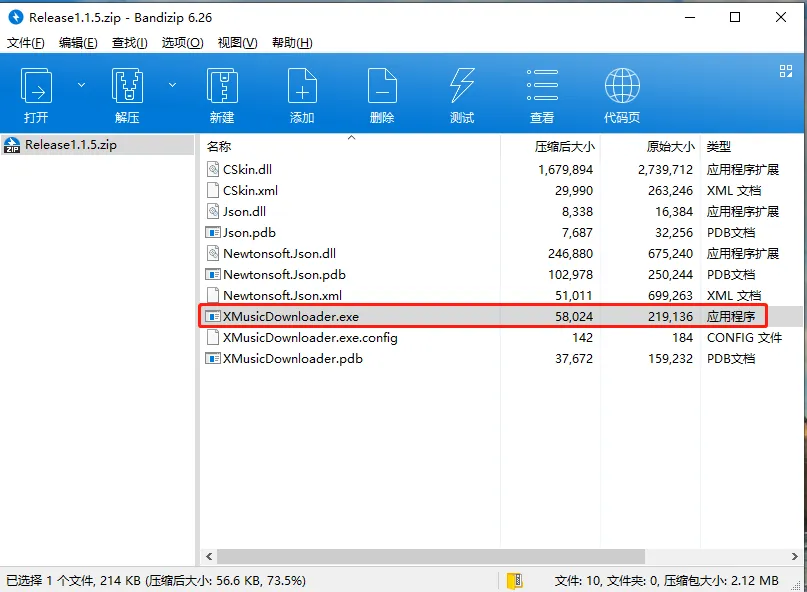
Task: Click the Delete (删除) toolbar icon
Action: coord(382,85)
